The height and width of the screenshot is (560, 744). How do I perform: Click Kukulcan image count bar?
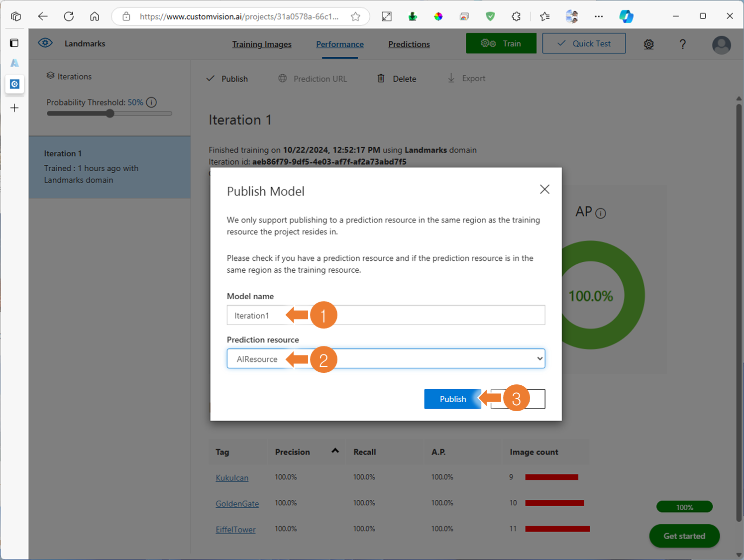click(x=551, y=477)
